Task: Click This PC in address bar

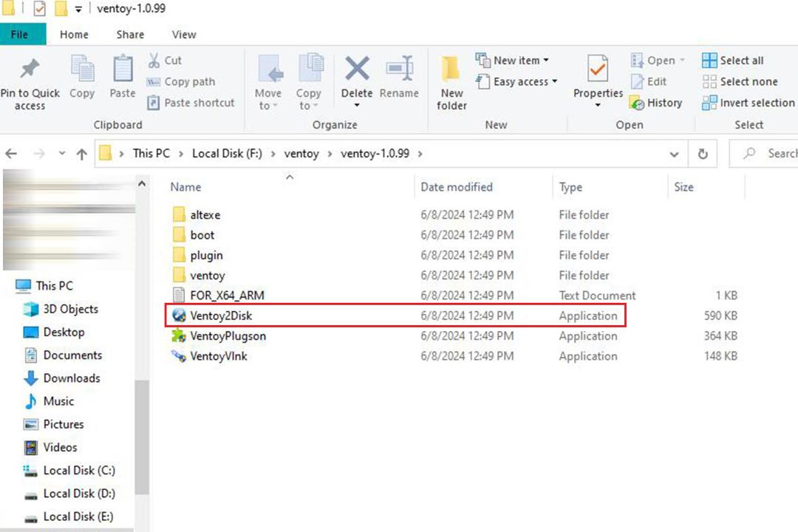Action: [x=151, y=153]
